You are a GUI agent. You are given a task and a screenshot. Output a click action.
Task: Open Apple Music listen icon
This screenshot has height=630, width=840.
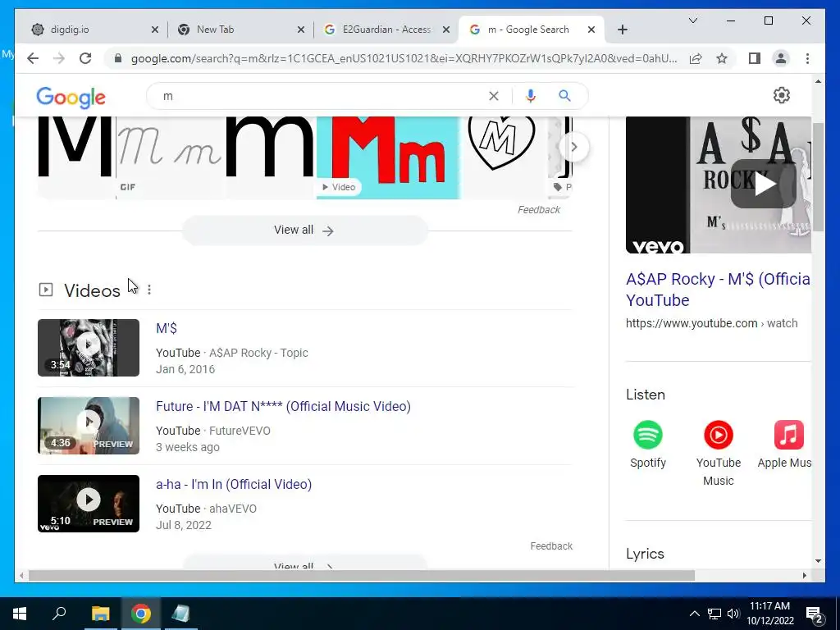[788, 435]
